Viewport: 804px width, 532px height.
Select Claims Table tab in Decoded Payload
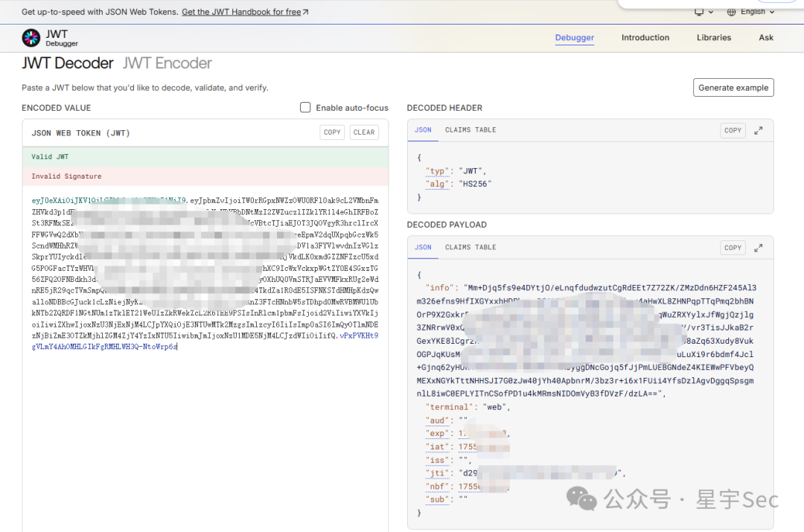[x=470, y=248]
